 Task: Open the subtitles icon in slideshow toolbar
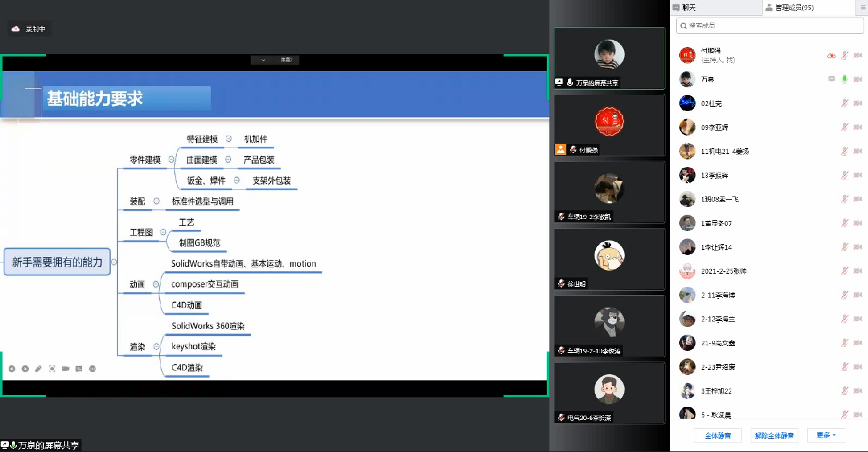pos(79,369)
